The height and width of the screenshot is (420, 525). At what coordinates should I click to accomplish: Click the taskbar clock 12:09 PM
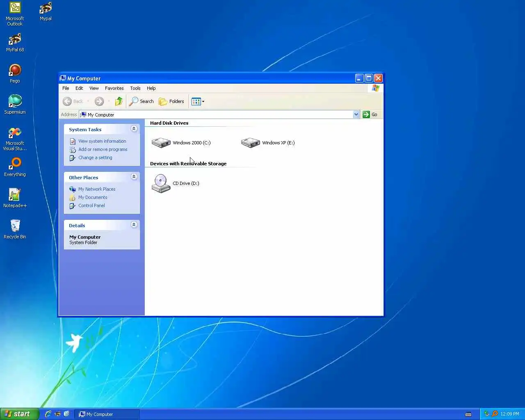(x=510, y=414)
